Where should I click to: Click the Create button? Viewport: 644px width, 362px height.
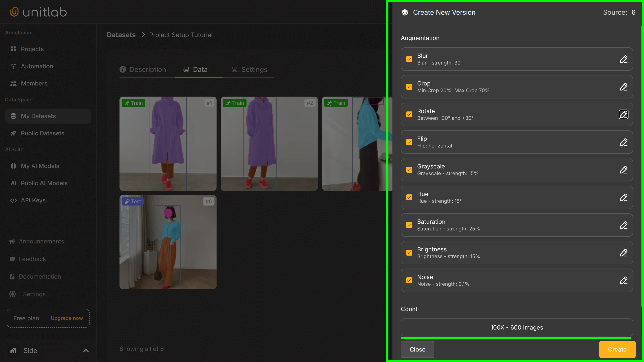(x=617, y=349)
